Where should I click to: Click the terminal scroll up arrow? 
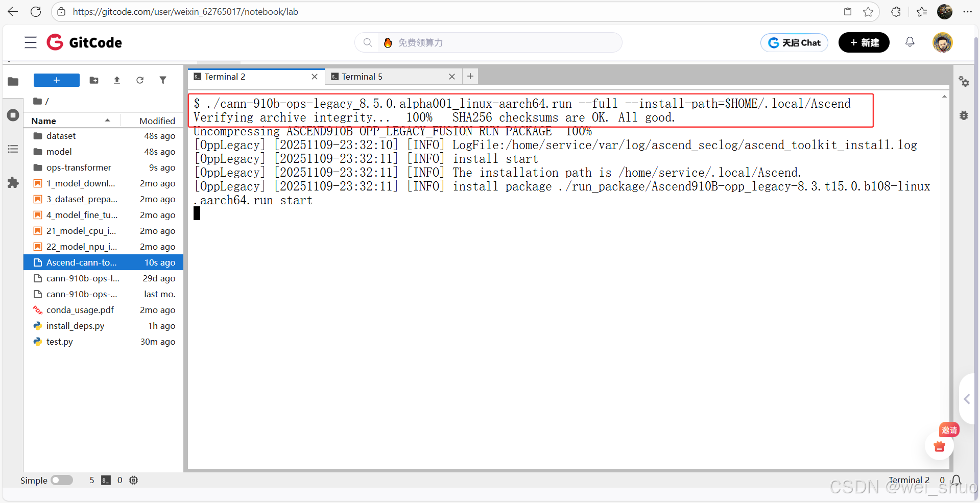945,96
